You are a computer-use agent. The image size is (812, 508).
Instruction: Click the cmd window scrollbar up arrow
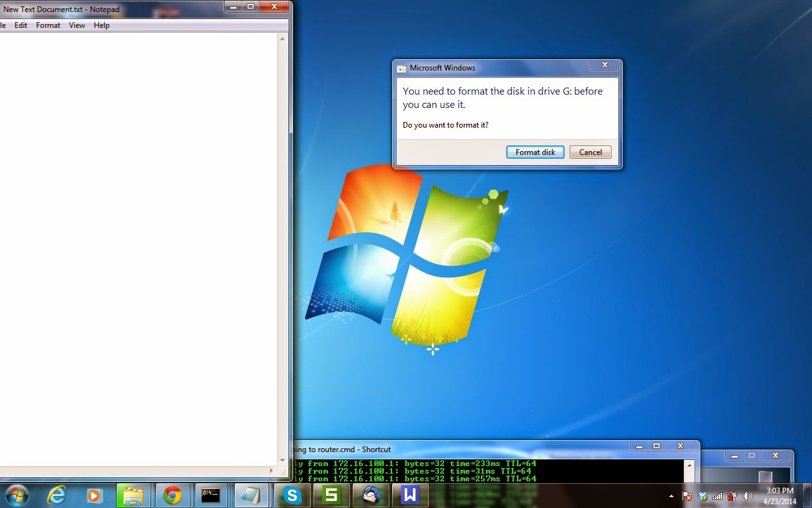pyautogui.click(x=689, y=465)
